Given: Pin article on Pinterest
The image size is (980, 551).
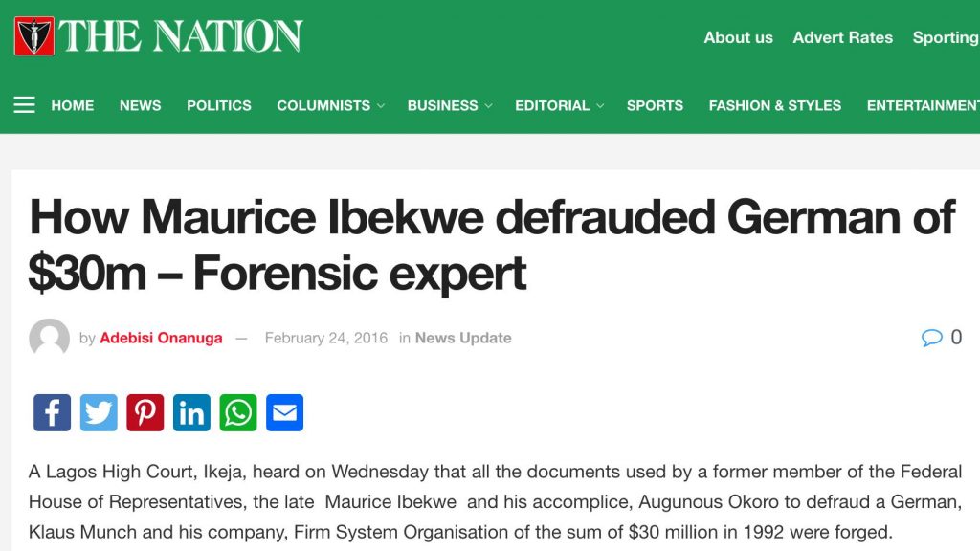Looking at the screenshot, I should point(145,412).
